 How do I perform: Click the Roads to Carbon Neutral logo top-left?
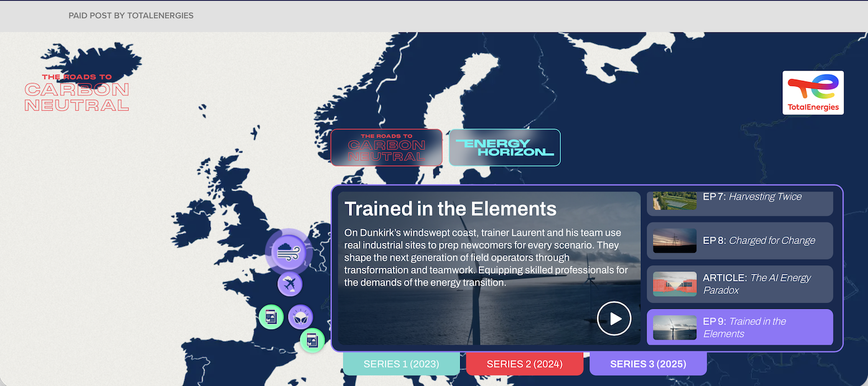click(x=76, y=93)
